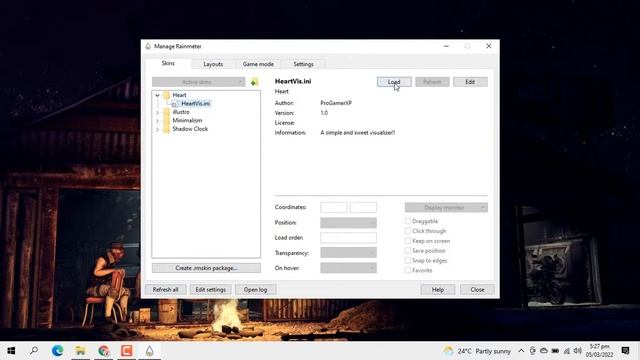This screenshot has width=640, height=360.
Task: Select the Heart tree label
Action: click(179, 95)
